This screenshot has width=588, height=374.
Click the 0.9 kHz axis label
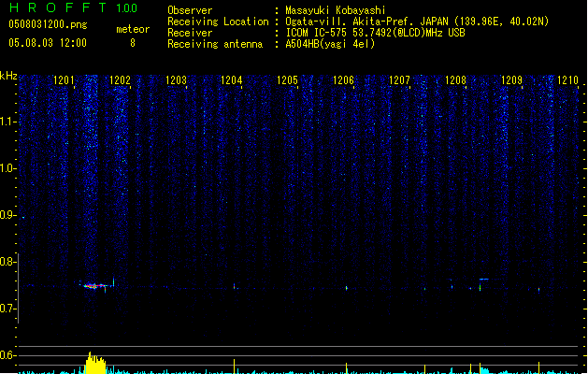click(7, 215)
